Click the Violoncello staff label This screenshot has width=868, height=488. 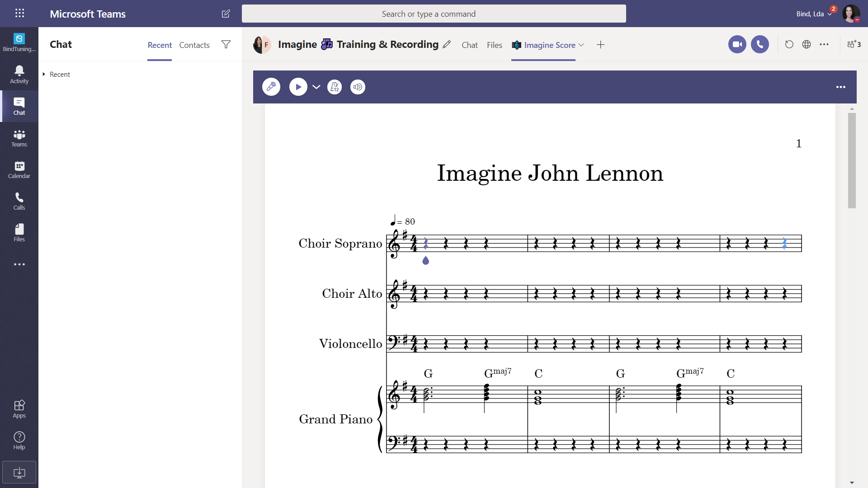351,344
